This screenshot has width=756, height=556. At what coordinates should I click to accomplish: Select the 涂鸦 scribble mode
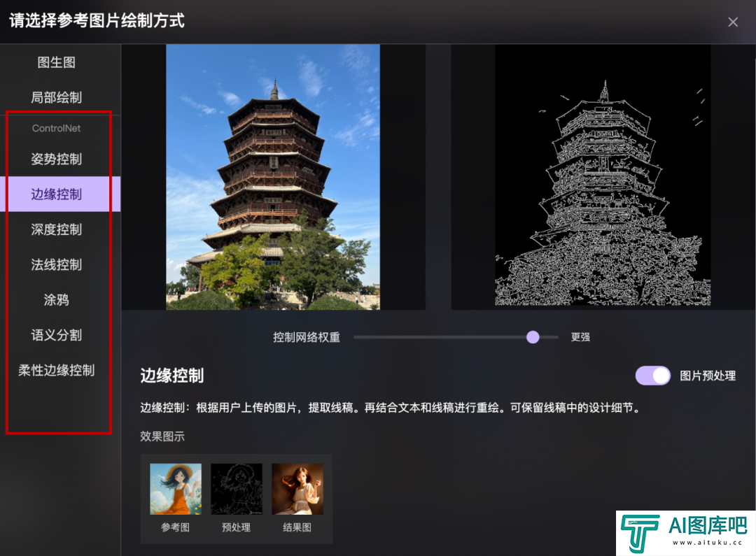tap(56, 300)
